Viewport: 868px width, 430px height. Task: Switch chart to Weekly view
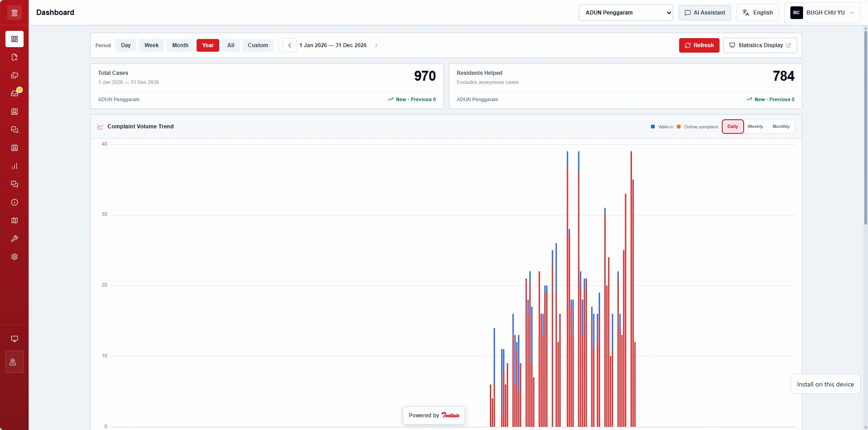point(755,127)
